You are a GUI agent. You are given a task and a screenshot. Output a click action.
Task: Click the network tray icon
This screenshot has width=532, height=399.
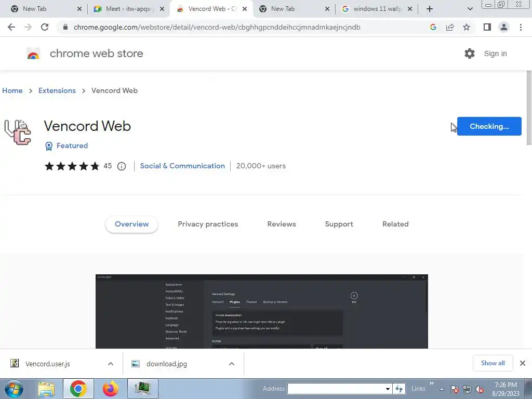pyautogui.click(x=467, y=390)
